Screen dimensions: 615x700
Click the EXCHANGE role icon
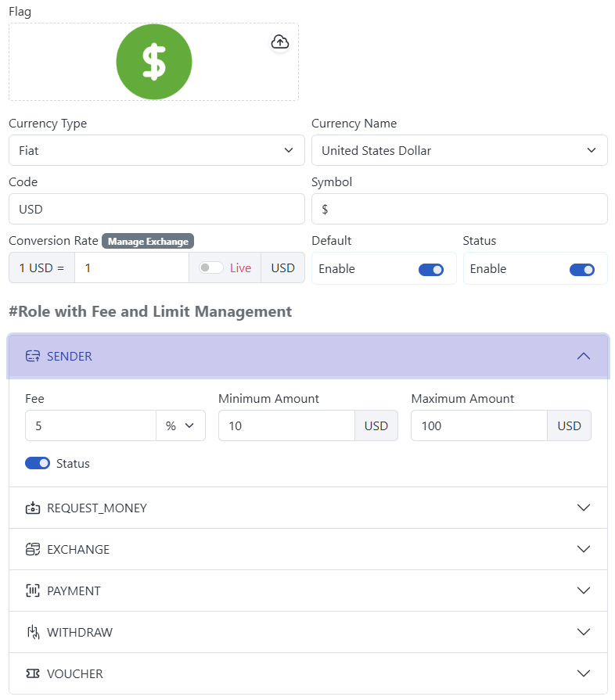pyautogui.click(x=32, y=549)
